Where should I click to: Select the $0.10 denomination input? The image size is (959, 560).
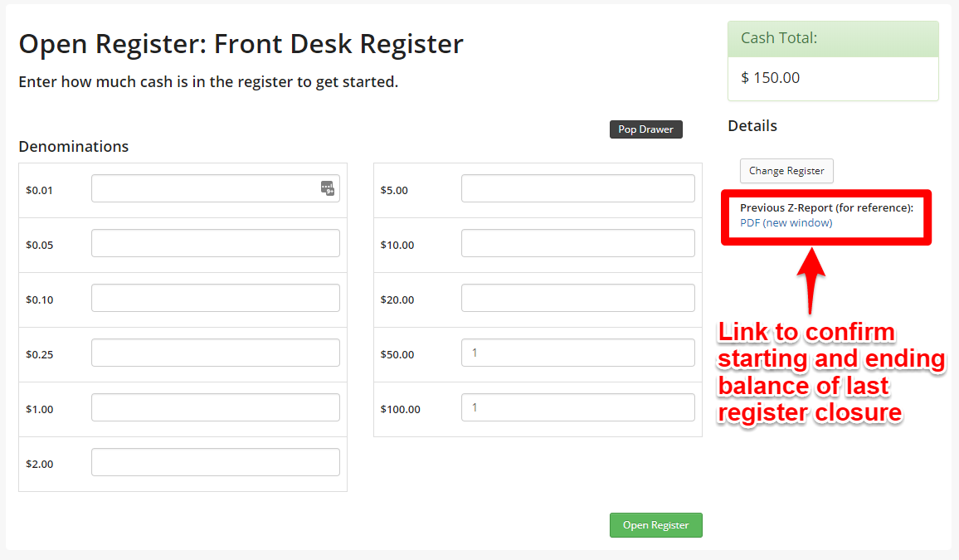click(215, 298)
